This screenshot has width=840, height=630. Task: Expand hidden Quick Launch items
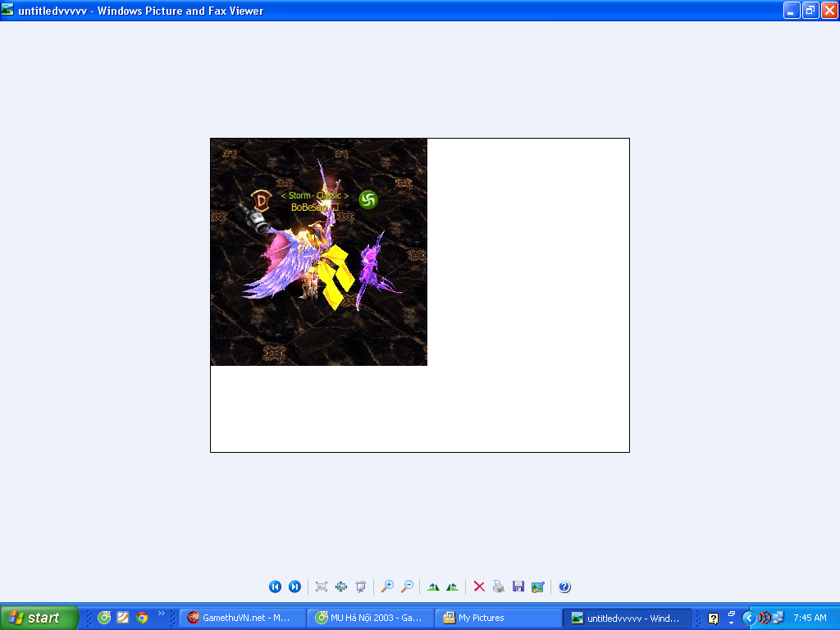point(162,614)
